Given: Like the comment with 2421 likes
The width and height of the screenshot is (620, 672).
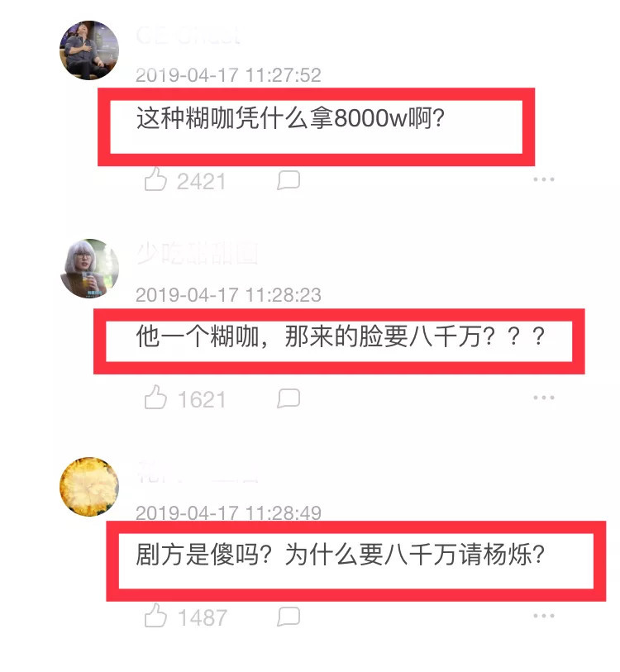Looking at the screenshot, I should tap(155, 179).
